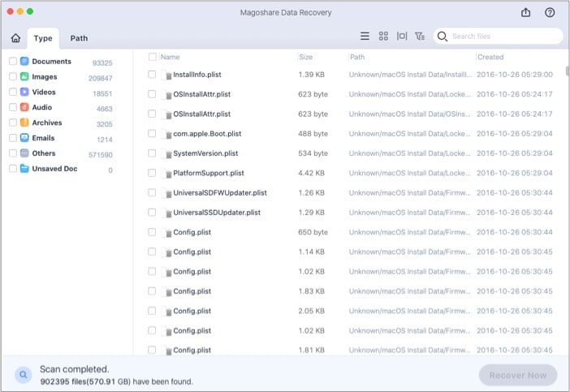This screenshot has height=392, width=570.
Task: Sort by the Name column header
Action: (x=171, y=57)
